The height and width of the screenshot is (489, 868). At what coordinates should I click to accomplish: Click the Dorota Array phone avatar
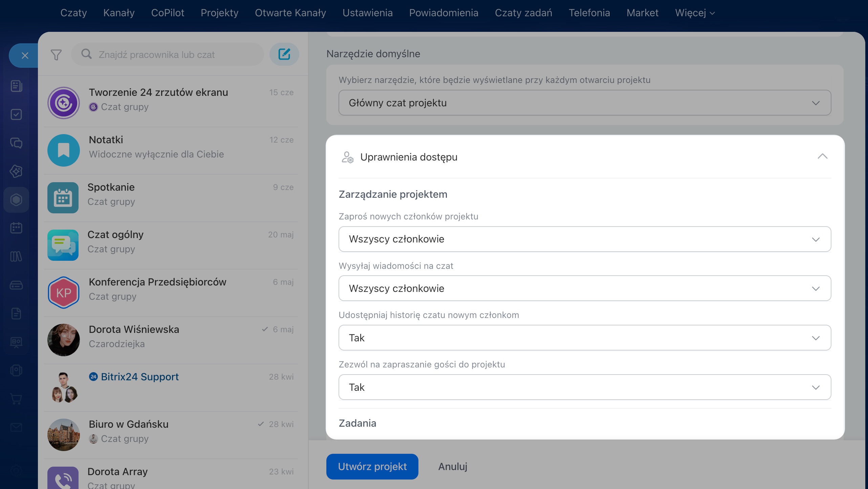tap(63, 478)
